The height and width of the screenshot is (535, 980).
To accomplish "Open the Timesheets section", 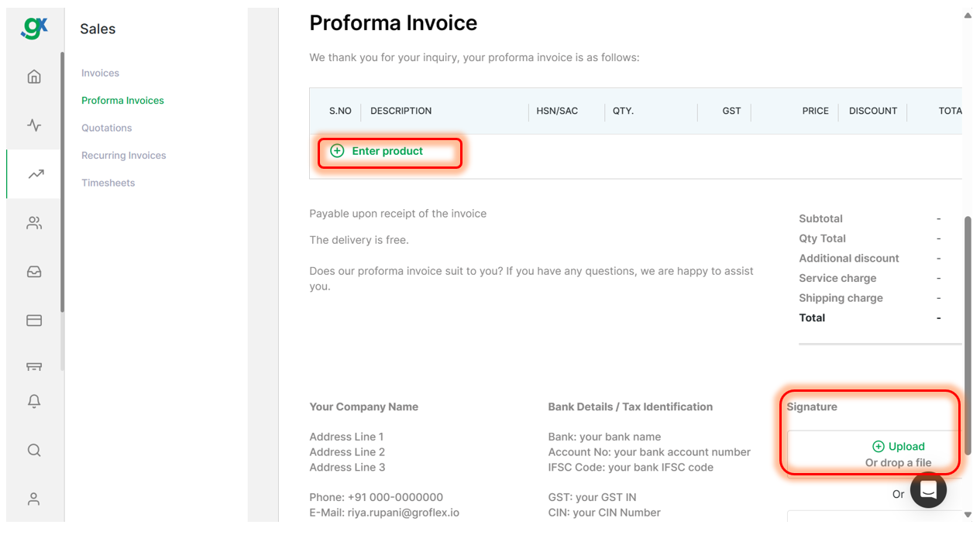I will 108,182.
